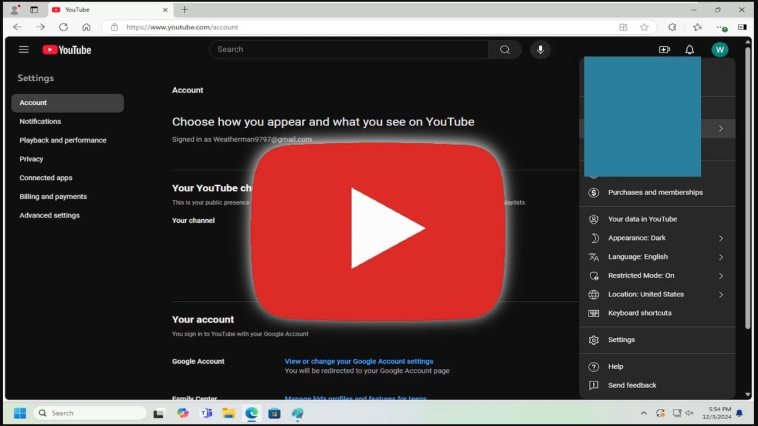Image resolution: width=758 pixels, height=426 pixels.
Task: Click the W account avatar
Action: tap(719, 49)
